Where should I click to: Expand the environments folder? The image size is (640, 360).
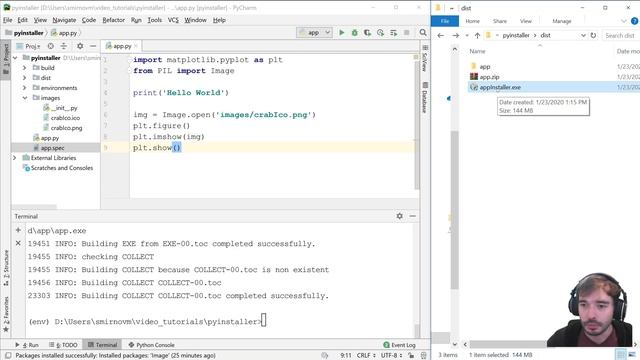pos(24,88)
